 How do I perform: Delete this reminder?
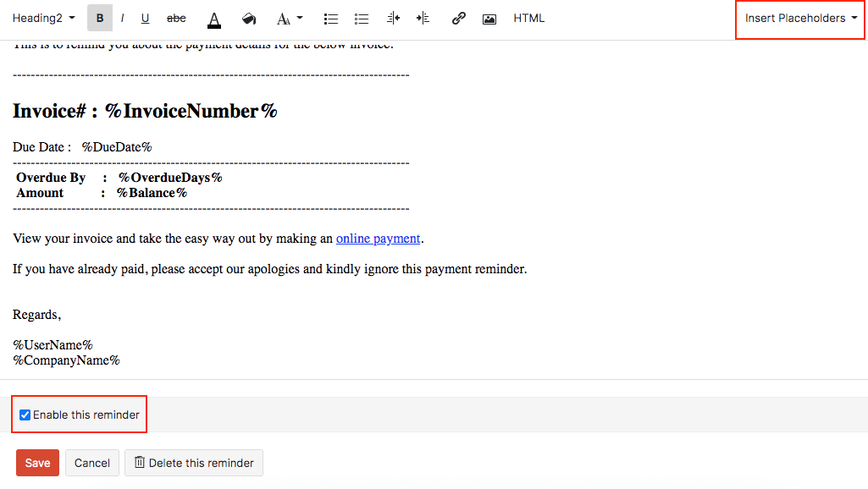point(194,463)
